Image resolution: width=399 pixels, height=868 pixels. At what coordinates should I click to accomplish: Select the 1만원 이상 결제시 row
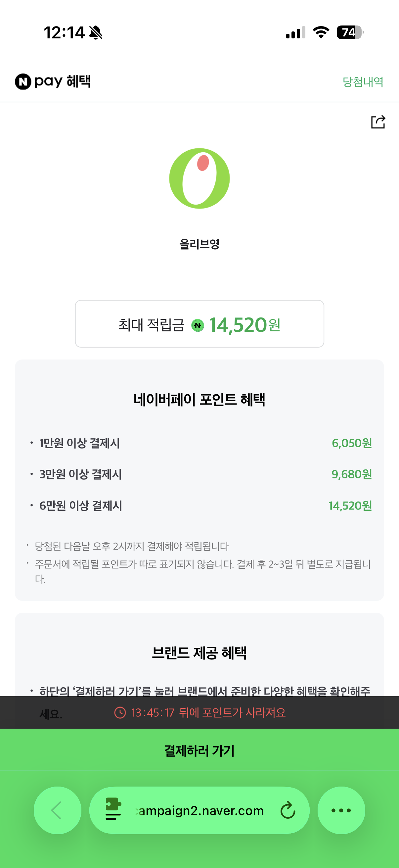pos(199,443)
